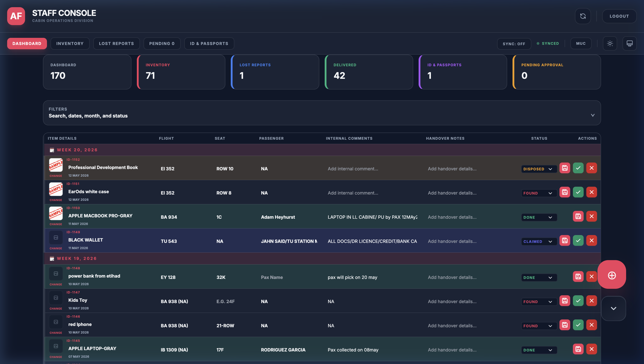Viewport: 644px width, 364px height.
Task: Expand the Filters panel chevron
Action: click(x=593, y=115)
